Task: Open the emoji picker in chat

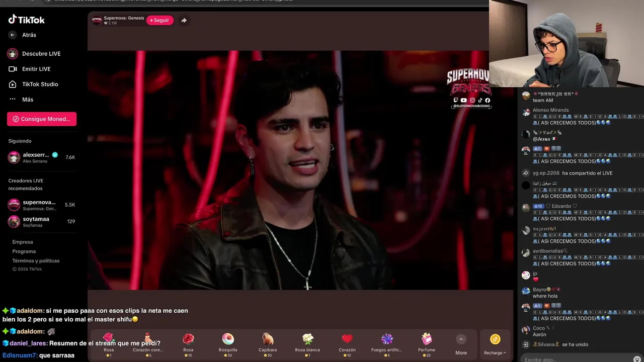Action: coord(637,359)
